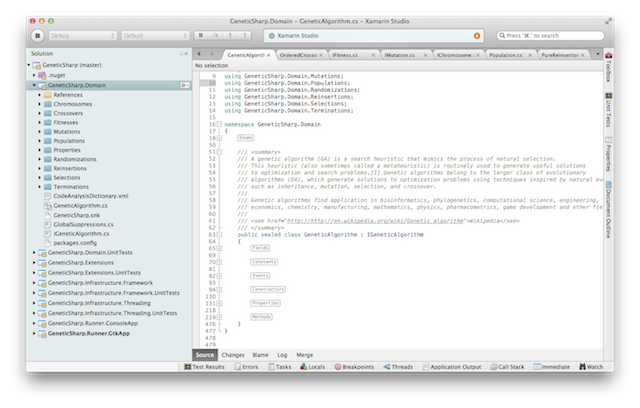Open Call Stack pad
This screenshot has height=408, width=640.
click(507, 367)
